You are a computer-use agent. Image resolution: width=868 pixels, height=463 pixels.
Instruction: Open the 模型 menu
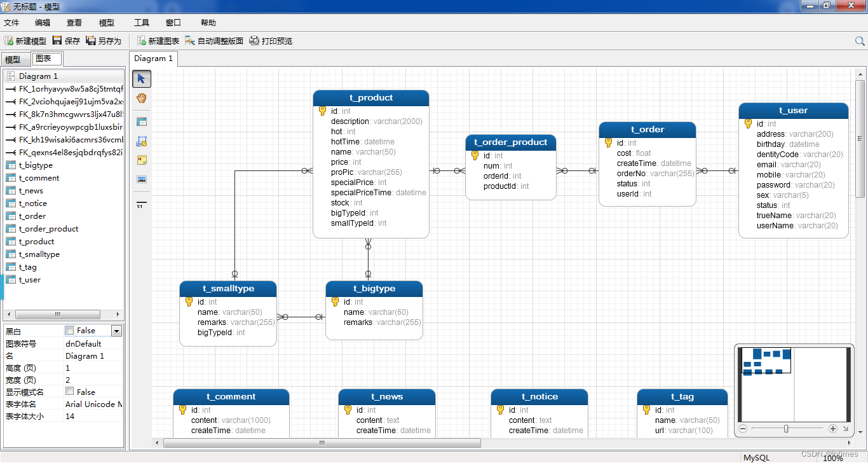(107, 23)
